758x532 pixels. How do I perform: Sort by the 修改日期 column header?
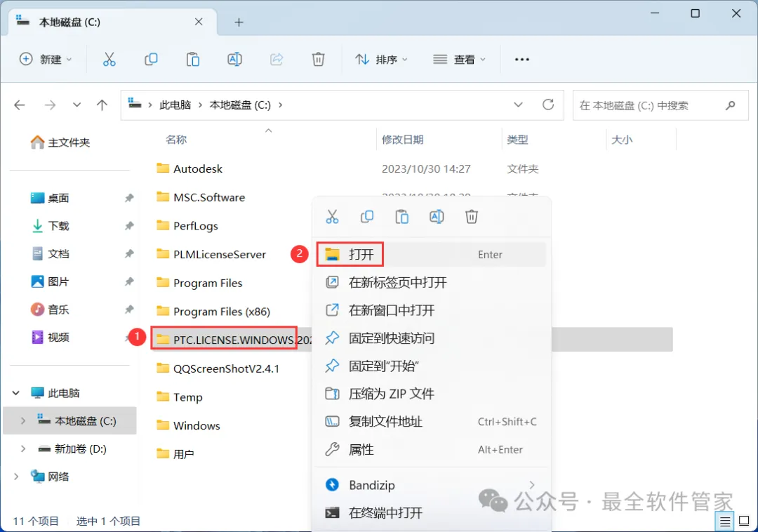(x=403, y=140)
